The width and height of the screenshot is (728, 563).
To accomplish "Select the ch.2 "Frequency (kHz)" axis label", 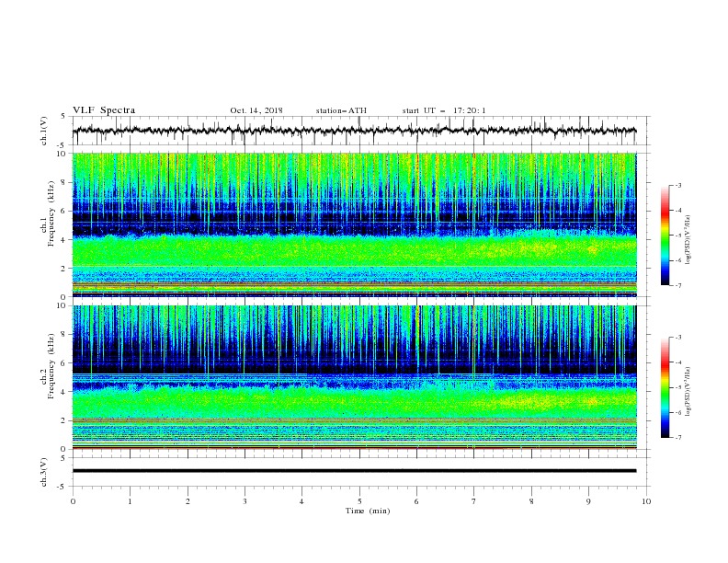I will coord(51,366).
